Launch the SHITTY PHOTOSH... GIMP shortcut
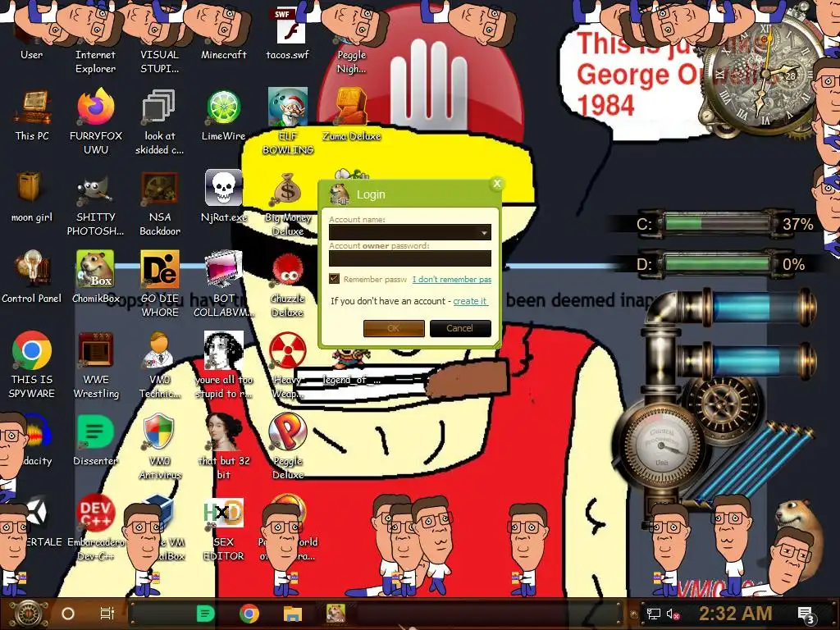This screenshot has height=630, width=840. 95,203
